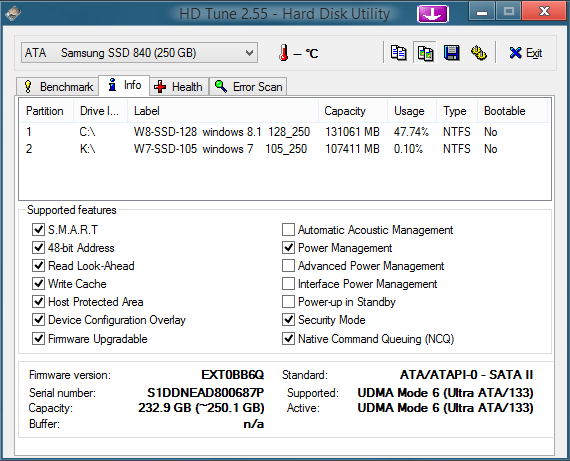The width and height of the screenshot is (570, 461).
Task: Open options with the yellow wrench icon
Action: coord(479,53)
